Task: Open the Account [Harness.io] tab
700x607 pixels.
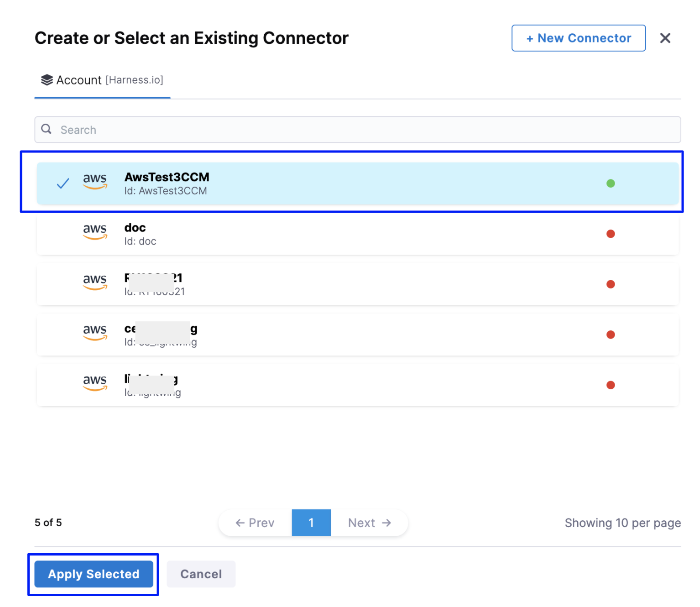Action: click(x=102, y=80)
